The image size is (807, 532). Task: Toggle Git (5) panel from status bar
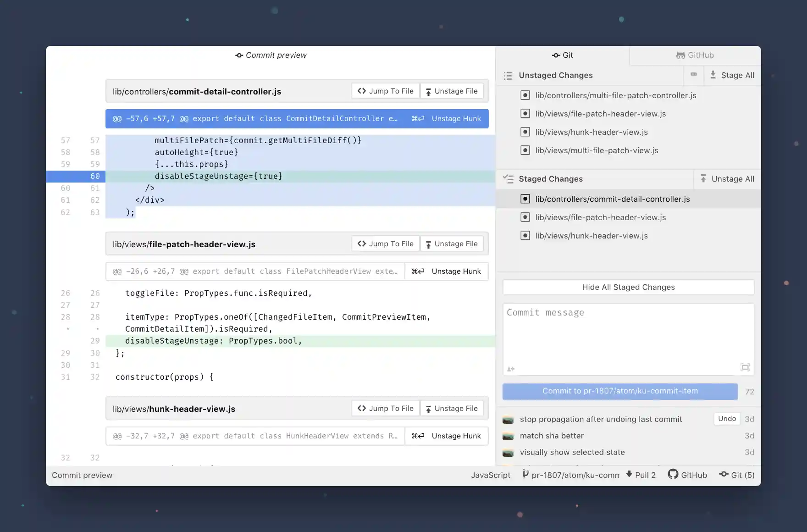click(737, 475)
